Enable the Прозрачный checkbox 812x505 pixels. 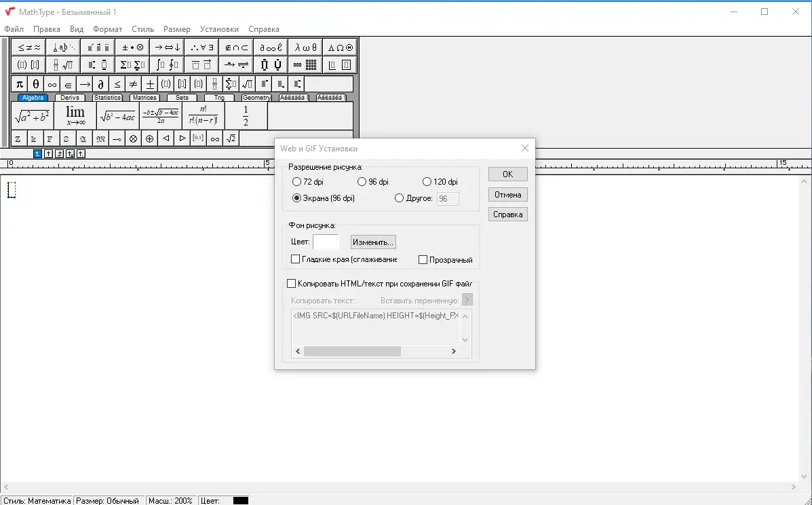pyautogui.click(x=424, y=259)
